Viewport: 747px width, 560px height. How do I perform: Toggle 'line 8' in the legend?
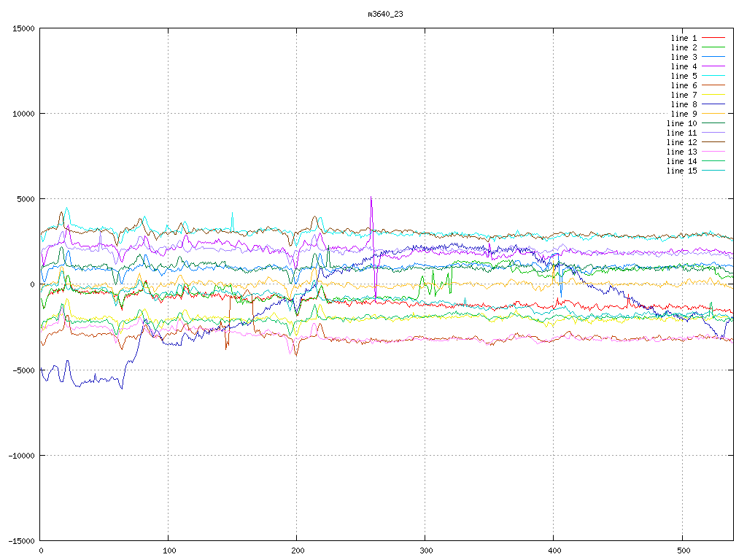(x=684, y=104)
